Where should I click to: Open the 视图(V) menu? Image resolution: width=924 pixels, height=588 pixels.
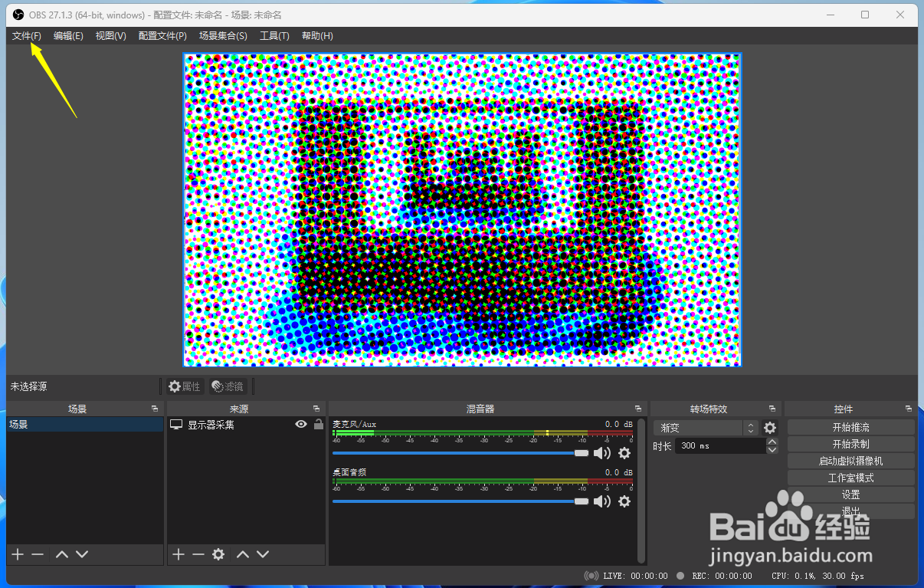(x=110, y=36)
